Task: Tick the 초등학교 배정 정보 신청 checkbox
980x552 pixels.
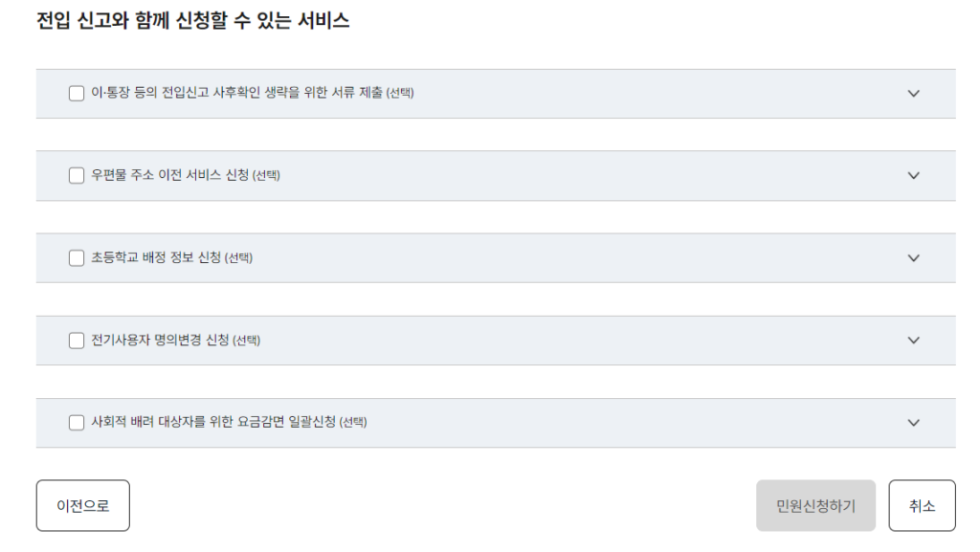Action: point(76,257)
